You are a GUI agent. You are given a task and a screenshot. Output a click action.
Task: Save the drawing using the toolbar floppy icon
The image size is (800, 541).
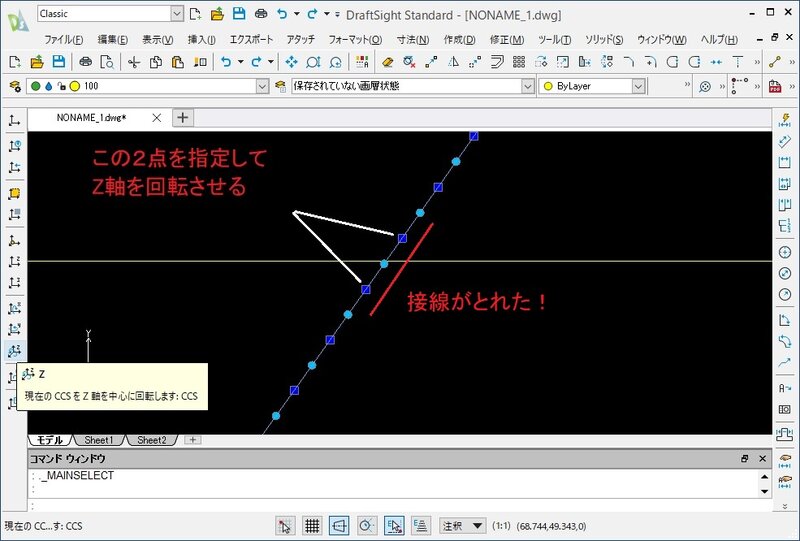coord(59,62)
